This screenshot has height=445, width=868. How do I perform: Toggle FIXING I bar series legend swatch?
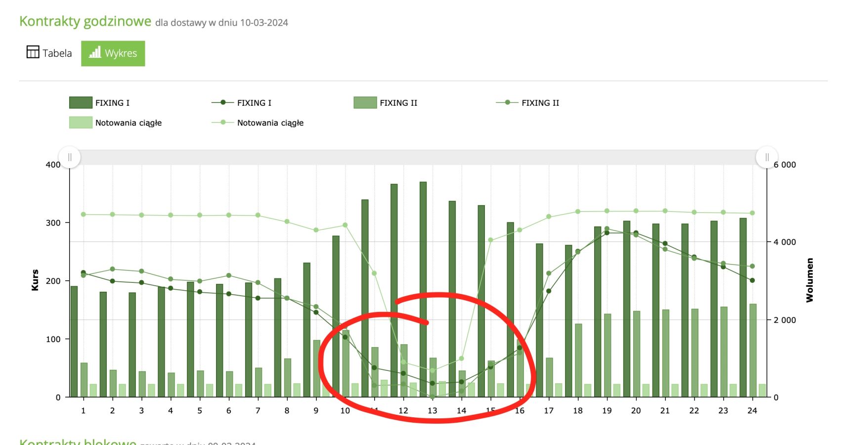[81, 102]
